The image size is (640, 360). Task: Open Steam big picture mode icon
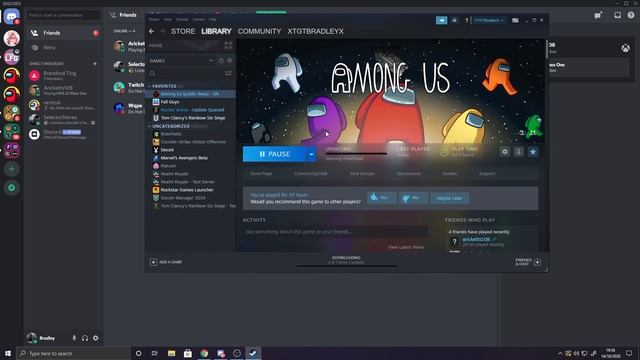click(x=516, y=20)
